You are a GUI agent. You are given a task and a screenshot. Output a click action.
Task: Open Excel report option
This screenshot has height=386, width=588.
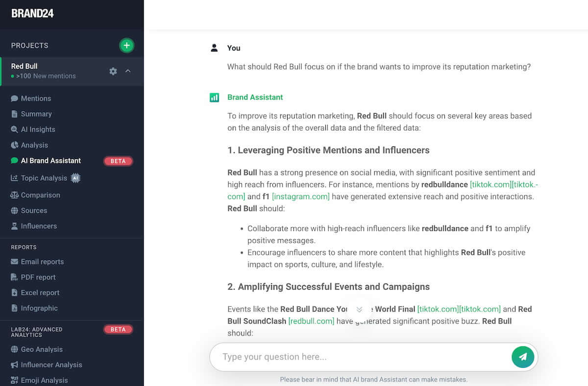[40, 292]
